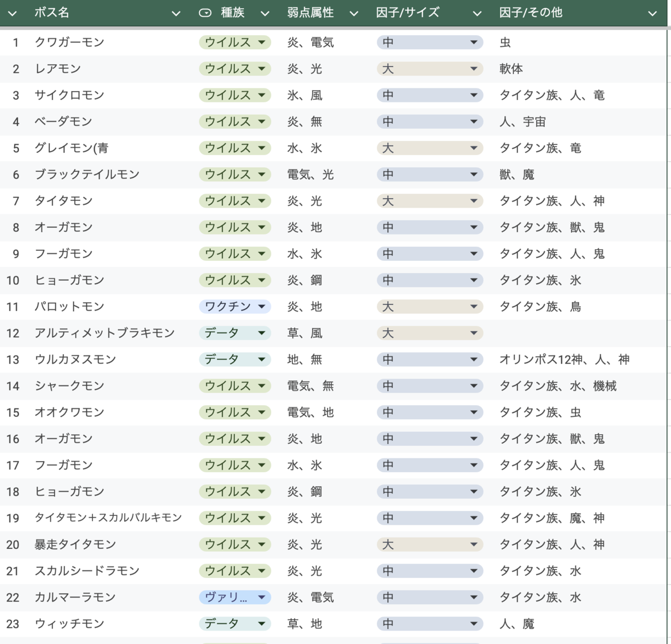Select the cell タイタン族、人、竜
The width and height of the screenshot is (671, 644).
pos(552,95)
